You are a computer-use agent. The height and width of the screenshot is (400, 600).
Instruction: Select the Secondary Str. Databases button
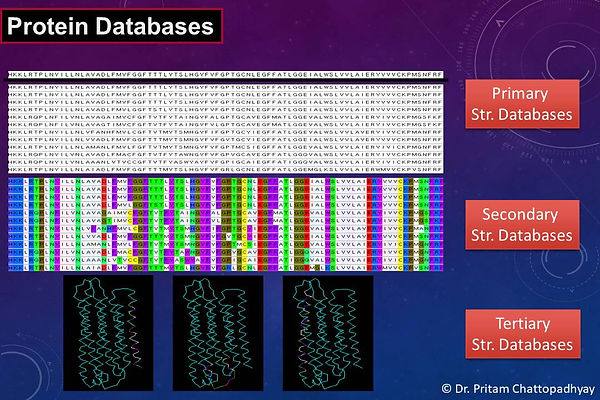pos(522,225)
